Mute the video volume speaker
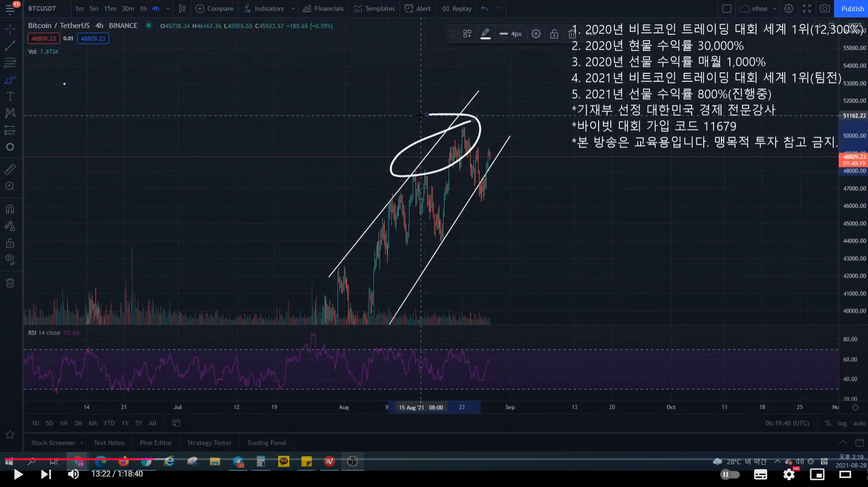 (x=74, y=474)
